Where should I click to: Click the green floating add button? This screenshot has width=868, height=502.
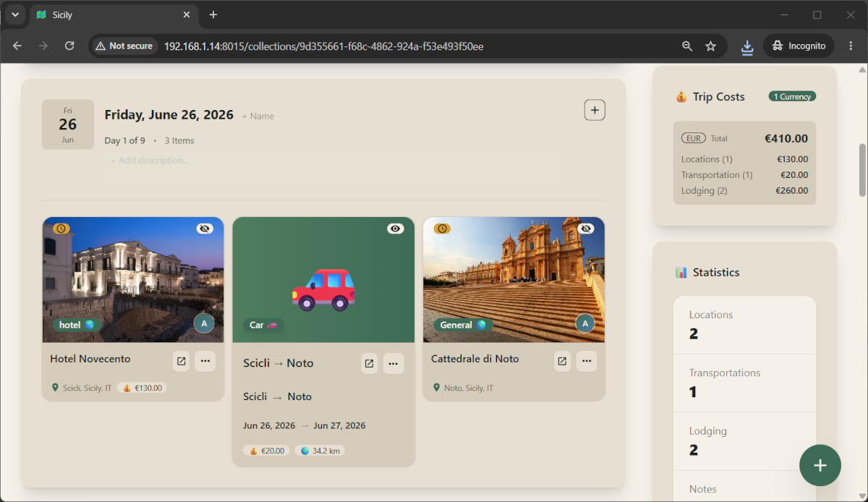820,465
